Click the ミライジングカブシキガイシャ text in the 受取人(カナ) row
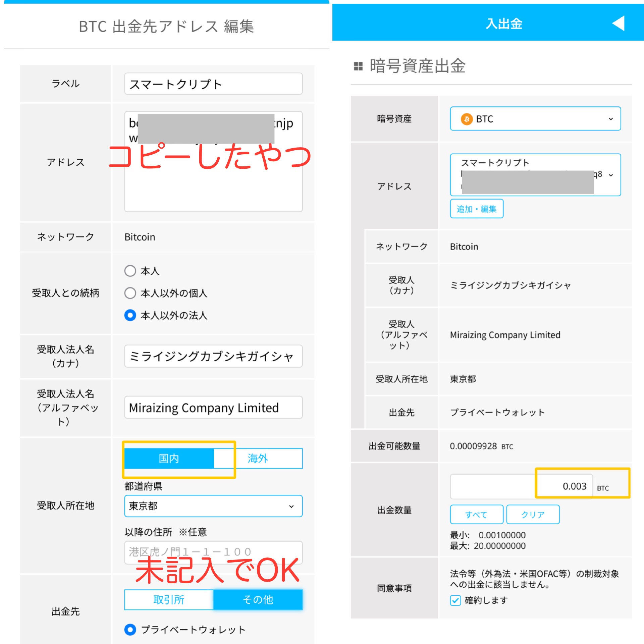This screenshot has height=644, width=644. tap(510, 285)
